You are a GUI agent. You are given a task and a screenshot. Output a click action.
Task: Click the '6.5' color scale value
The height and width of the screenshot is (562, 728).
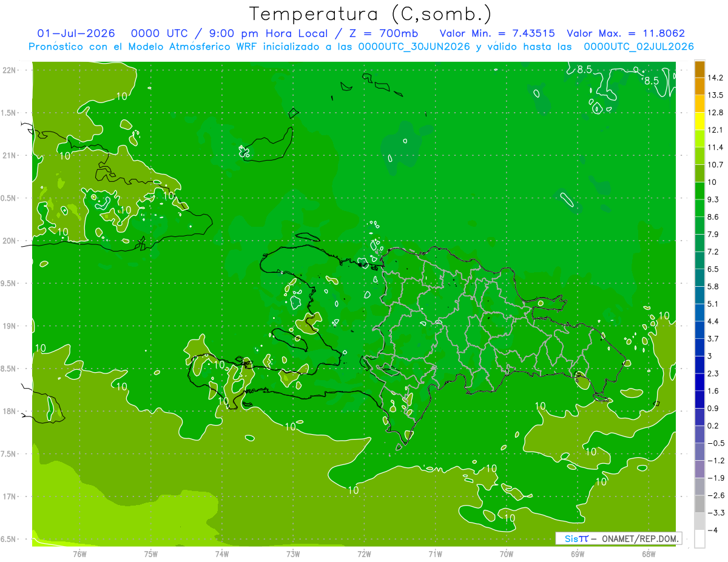point(714,269)
